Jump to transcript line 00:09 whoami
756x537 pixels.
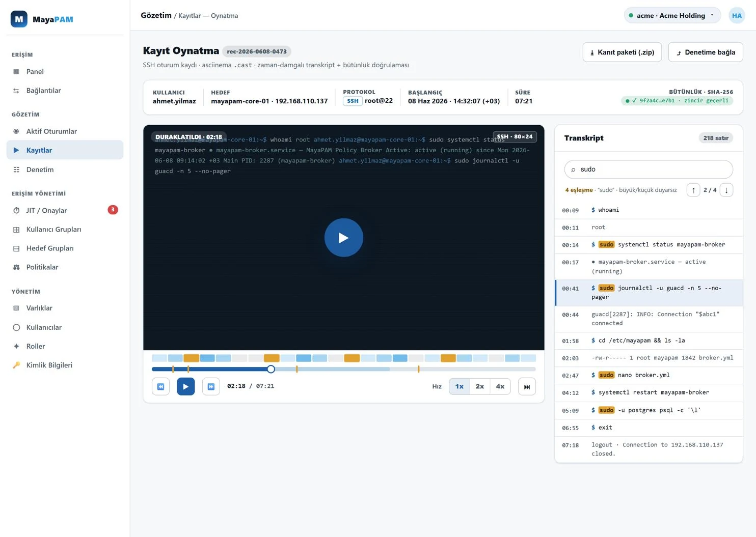(649, 210)
